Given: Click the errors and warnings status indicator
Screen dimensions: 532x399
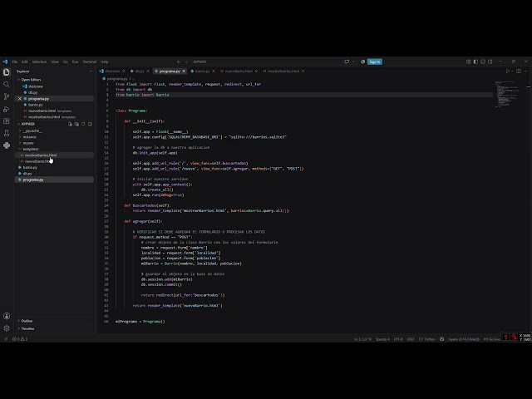Looking at the screenshot, I should [20, 338].
